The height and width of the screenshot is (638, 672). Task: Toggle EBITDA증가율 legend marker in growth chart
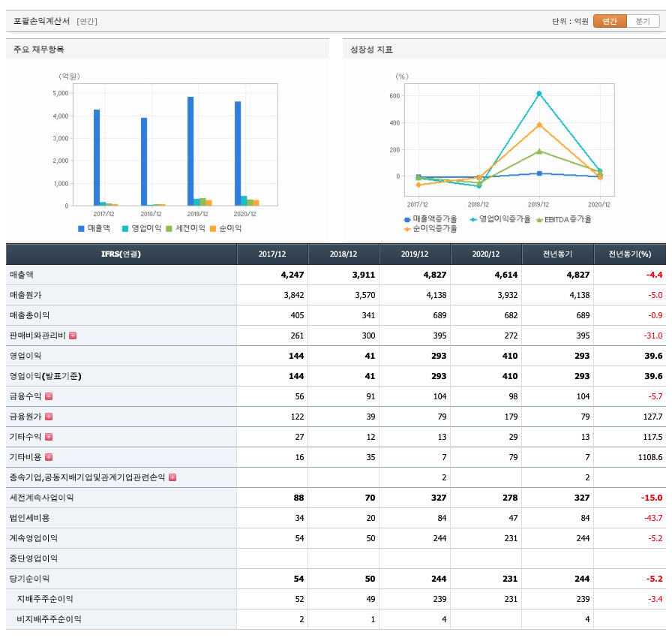[539, 219]
